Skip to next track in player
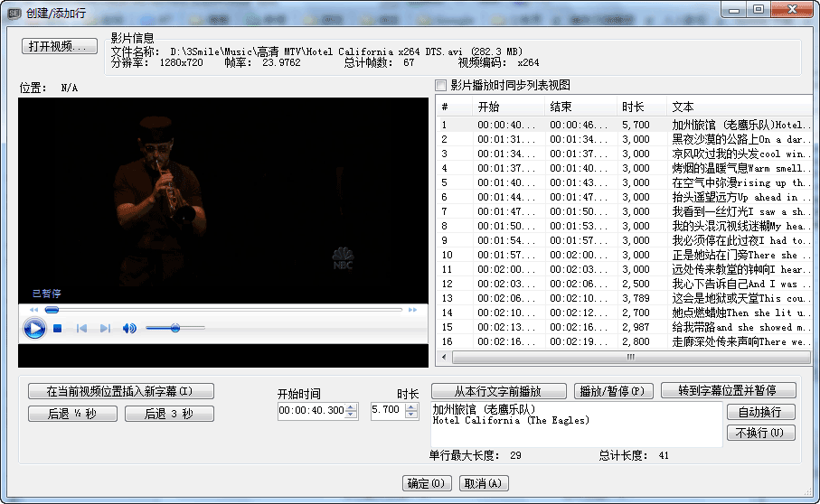 pos(105,329)
